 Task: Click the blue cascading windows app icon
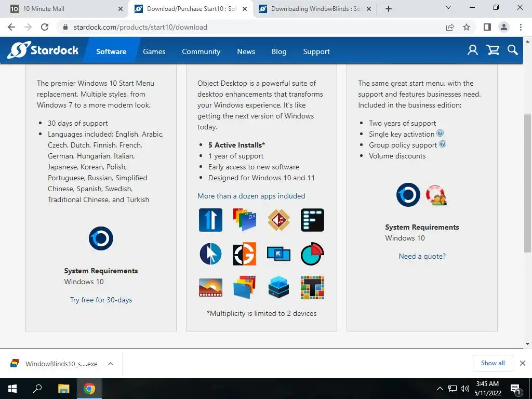pos(244,288)
